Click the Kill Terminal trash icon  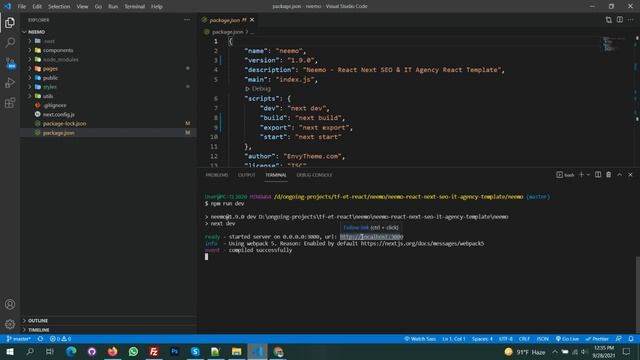609,175
